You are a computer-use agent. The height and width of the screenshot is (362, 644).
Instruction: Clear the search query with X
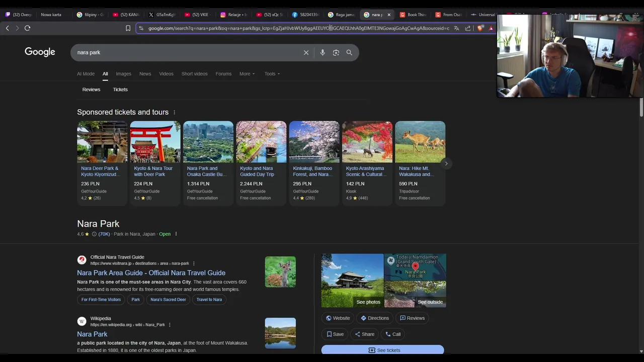click(x=306, y=52)
